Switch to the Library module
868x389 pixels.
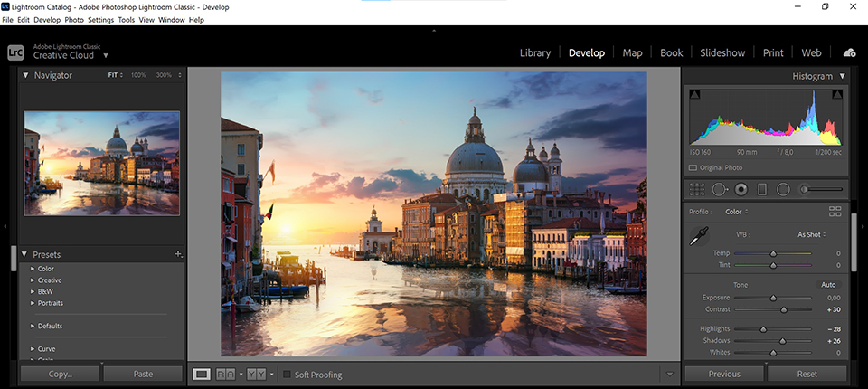(535, 52)
